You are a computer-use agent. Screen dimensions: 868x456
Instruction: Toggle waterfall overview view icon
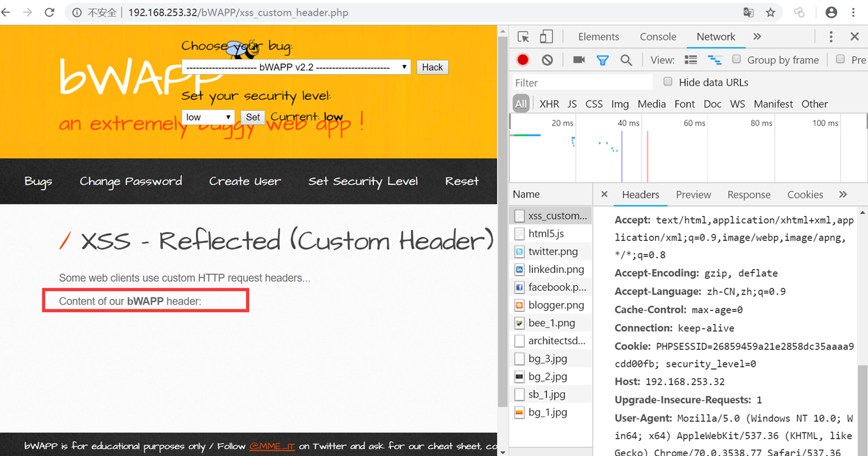(715, 60)
